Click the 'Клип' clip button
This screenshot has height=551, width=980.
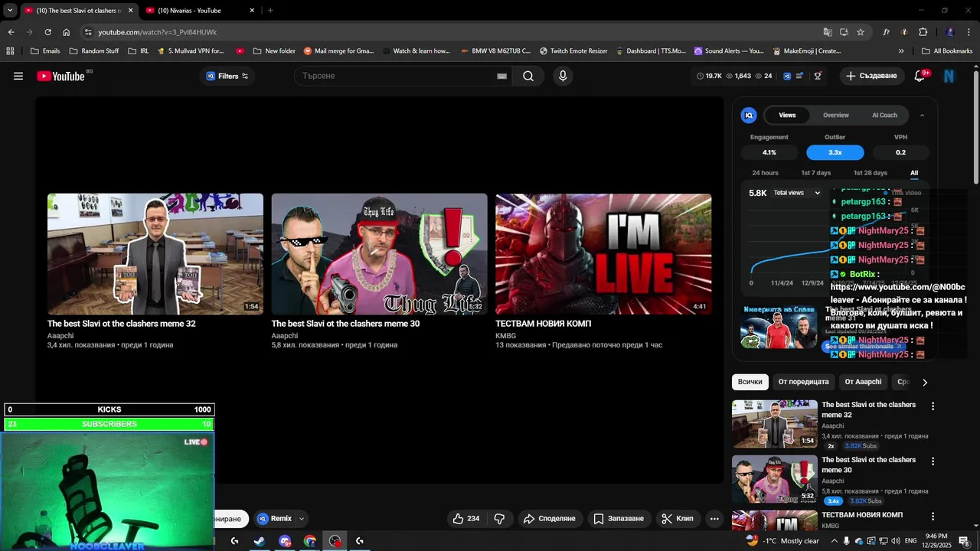pos(678,518)
